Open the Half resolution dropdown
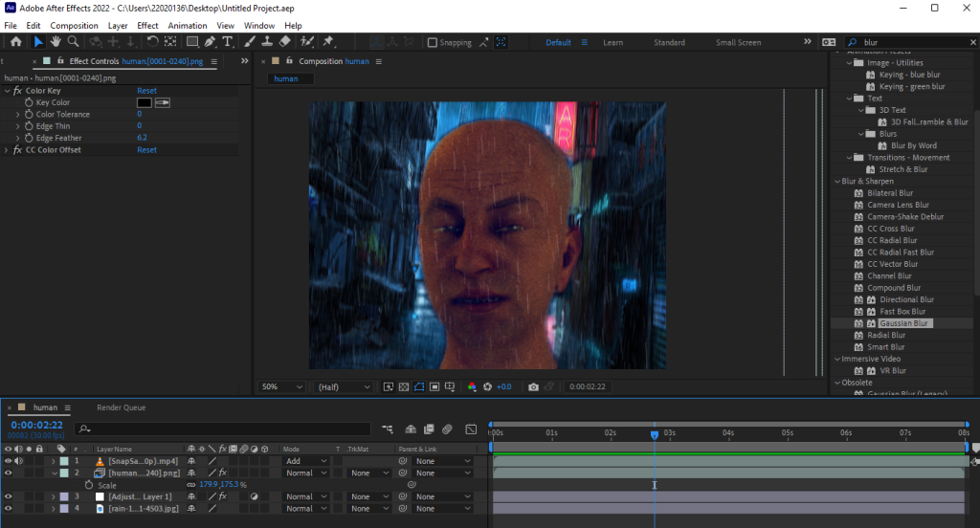 click(x=344, y=386)
